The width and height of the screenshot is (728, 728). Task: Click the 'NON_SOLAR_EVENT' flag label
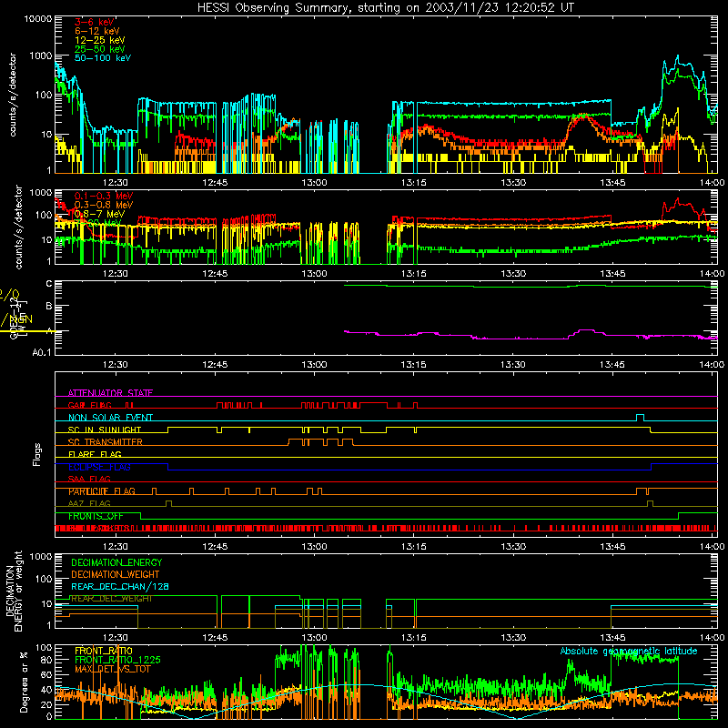click(x=110, y=418)
